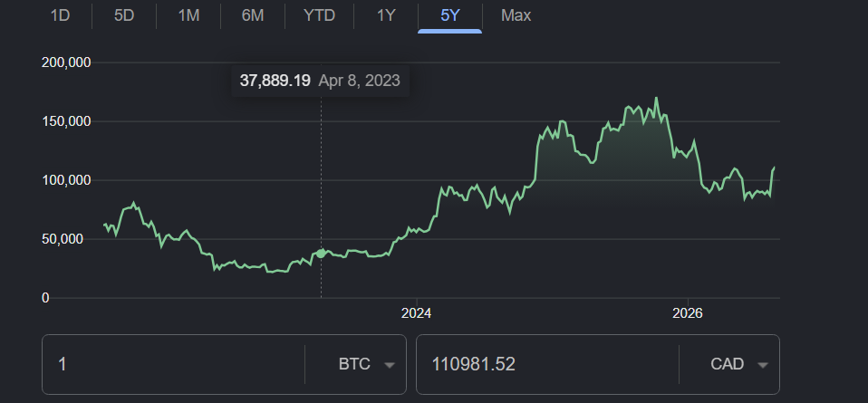Focus the BTC amount field showing 1
868x403 pixels.
[173, 364]
